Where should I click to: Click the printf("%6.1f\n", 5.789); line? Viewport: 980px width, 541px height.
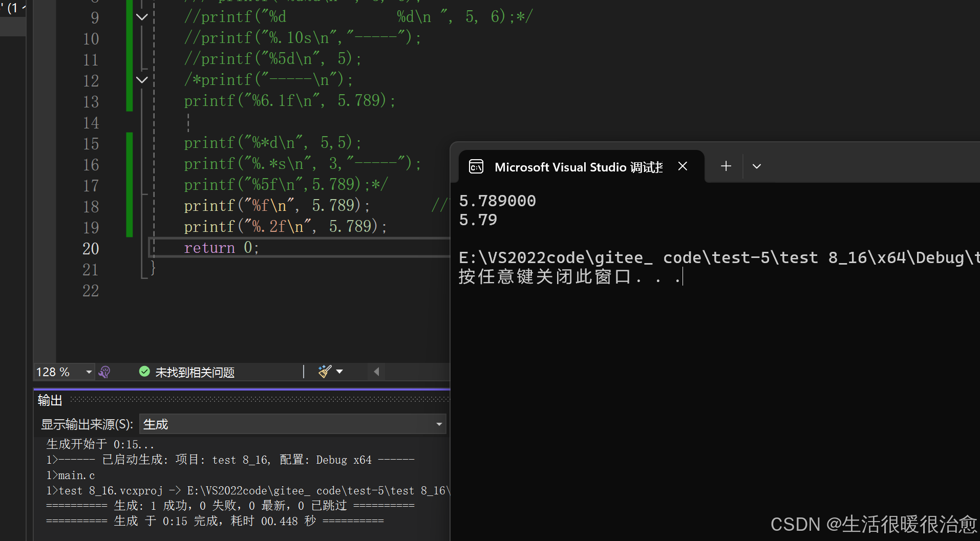tap(289, 101)
